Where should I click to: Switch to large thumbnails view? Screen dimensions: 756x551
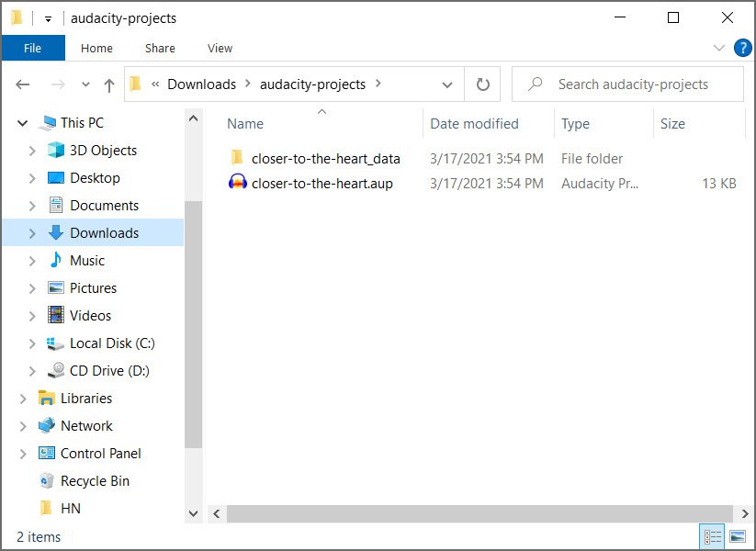pyautogui.click(x=737, y=535)
